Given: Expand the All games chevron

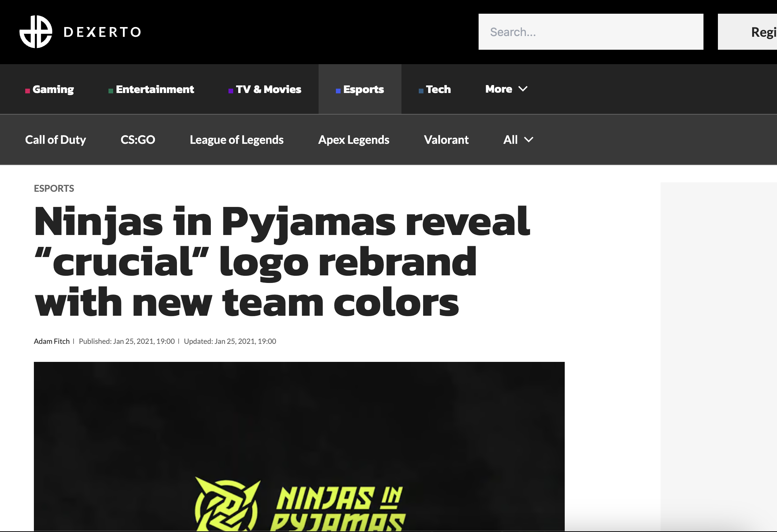Looking at the screenshot, I should pyautogui.click(x=529, y=139).
